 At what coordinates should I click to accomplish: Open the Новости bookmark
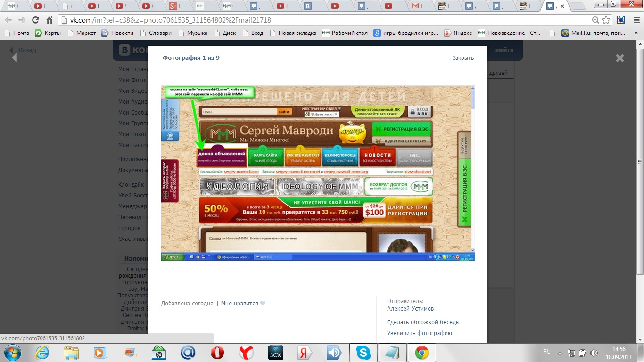pyautogui.click(x=118, y=33)
